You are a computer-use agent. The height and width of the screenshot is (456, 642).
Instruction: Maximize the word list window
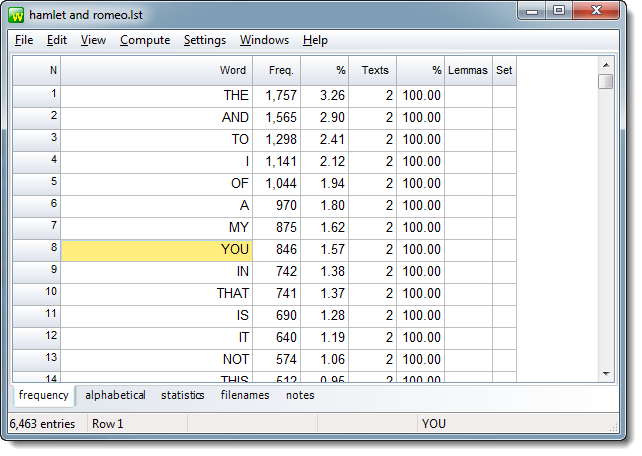pos(559,11)
